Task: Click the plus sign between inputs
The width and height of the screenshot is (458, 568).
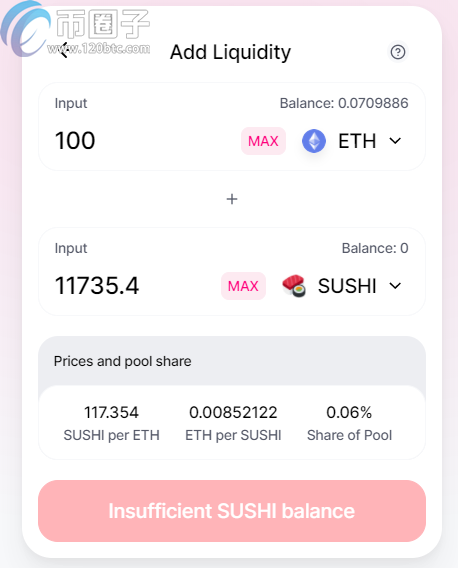Action: pos(232,199)
